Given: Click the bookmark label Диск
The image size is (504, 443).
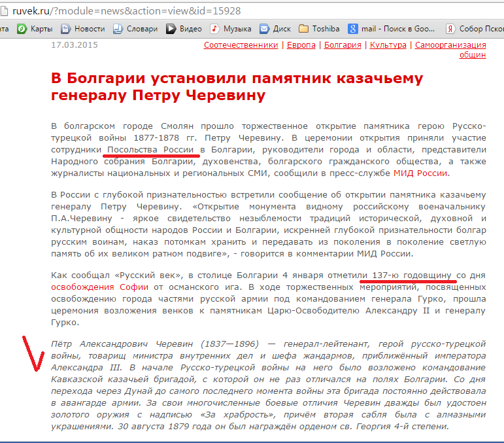Looking at the screenshot, I should point(282,29).
